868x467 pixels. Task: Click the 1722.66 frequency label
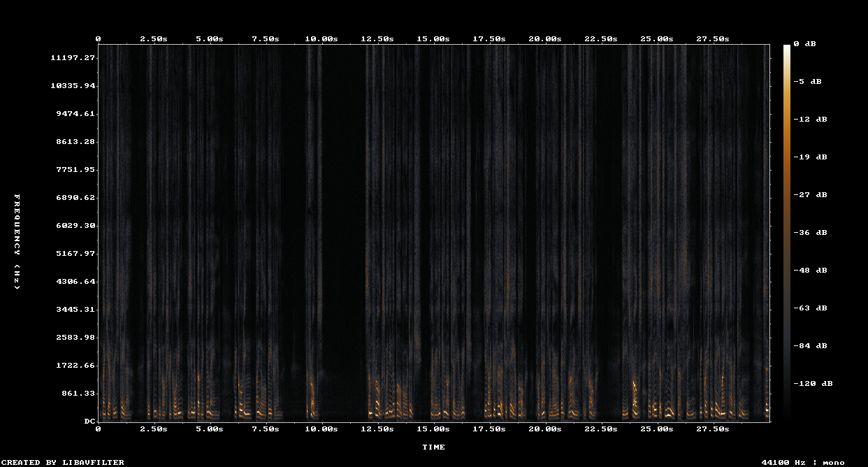coord(75,365)
